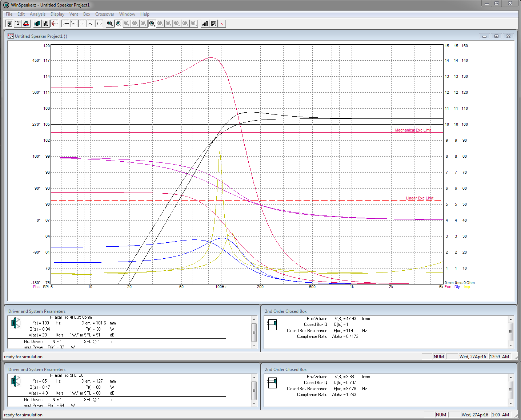The image size is (521, 420).
Task: Restore the Untitled Speaker Project1 child window
Action: pyautogui.click(x=496, y=36)
